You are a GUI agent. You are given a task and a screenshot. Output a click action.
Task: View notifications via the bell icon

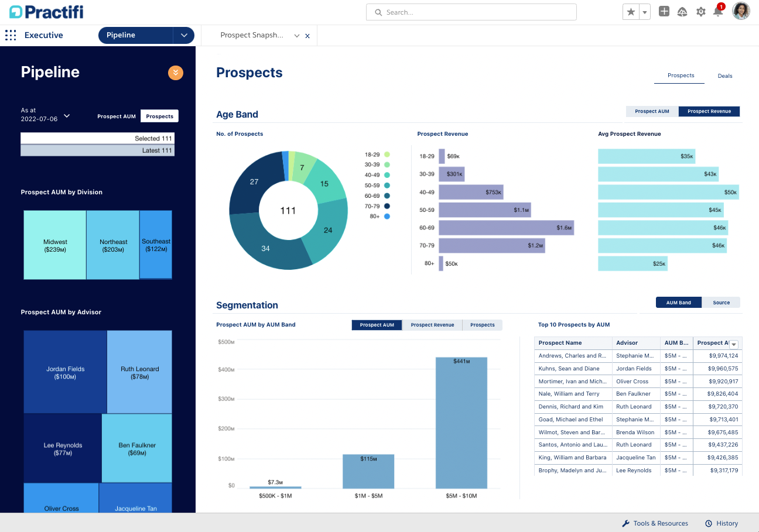(717, 12)
